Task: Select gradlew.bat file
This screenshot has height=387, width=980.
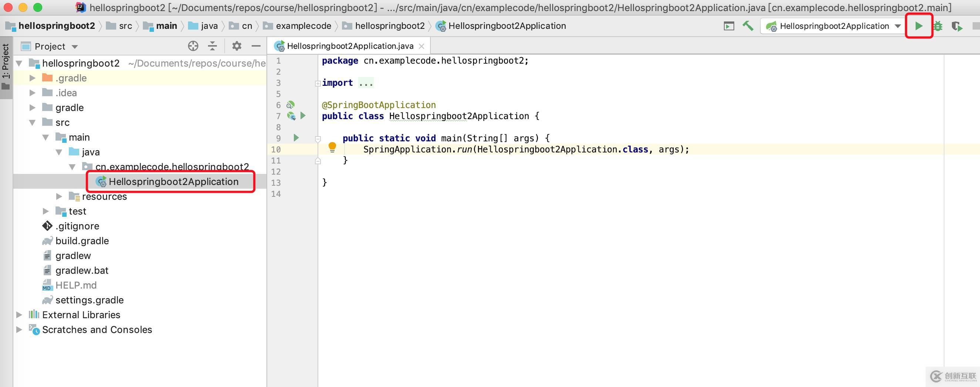Action: [x=75, y=271]
